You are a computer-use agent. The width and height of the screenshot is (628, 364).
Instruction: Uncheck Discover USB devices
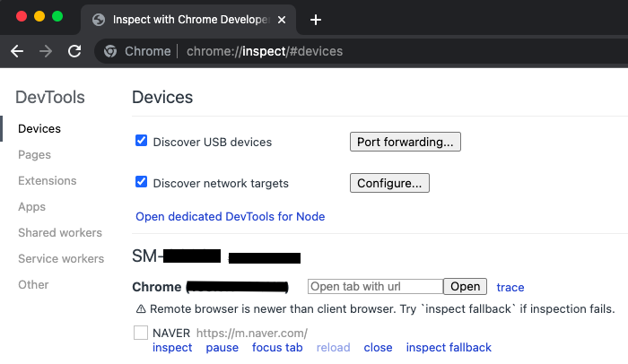tap(141, 141)
